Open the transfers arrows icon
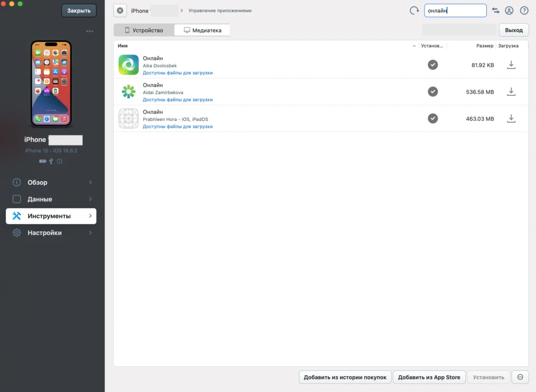The height and width of the screenshot is (392, 536). (495, 10)
